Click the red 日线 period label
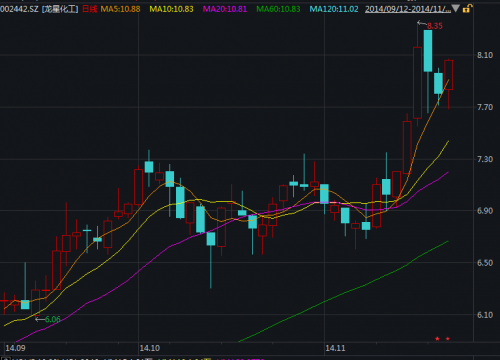The image size is (500, 360). (90, 9)
